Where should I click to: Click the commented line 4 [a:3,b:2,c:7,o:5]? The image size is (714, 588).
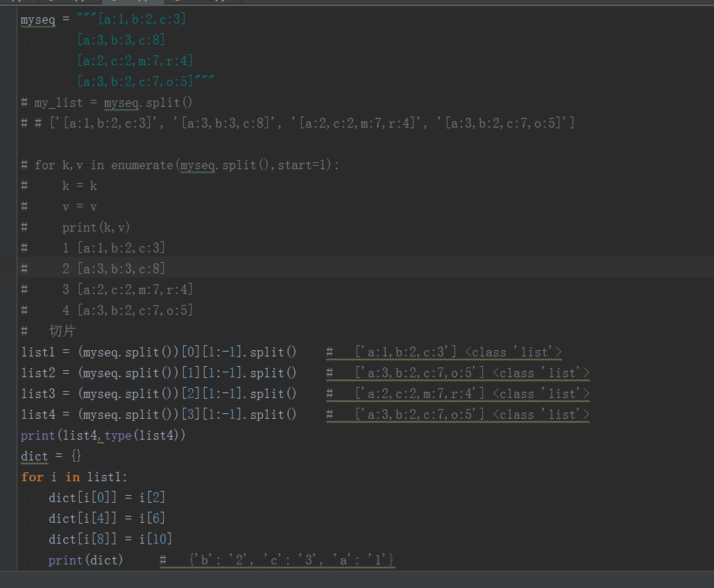pyautogui.click(x=128, y=310)
